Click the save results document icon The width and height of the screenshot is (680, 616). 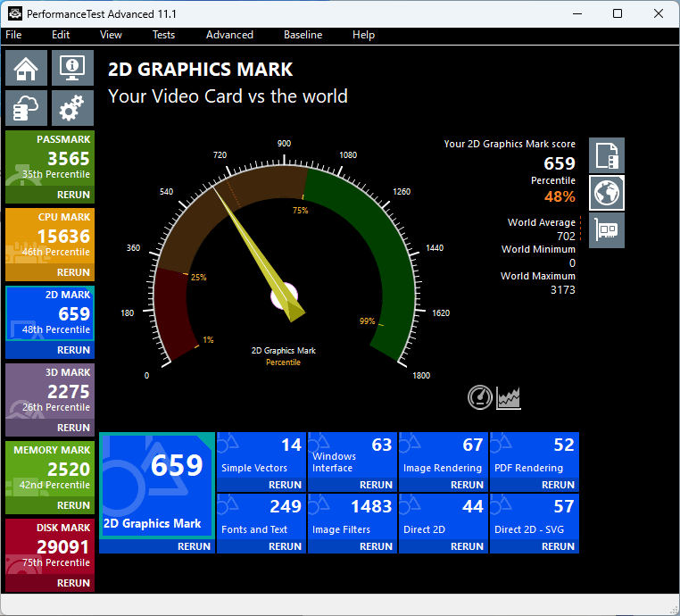[607, 155]
